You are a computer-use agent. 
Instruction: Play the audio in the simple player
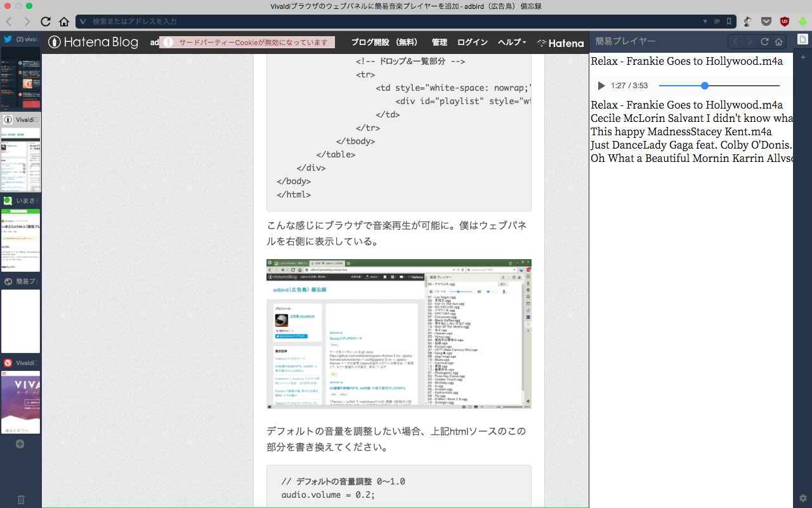click(601, 86)
